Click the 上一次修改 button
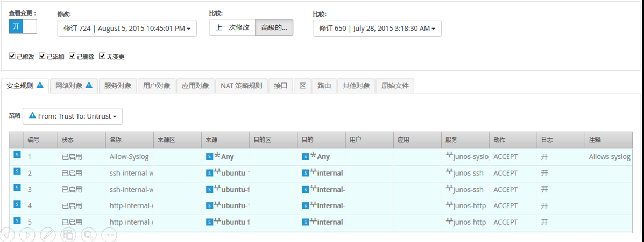 [x=232, y=27]
